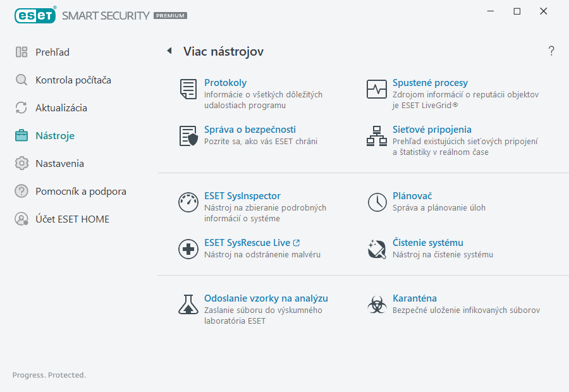Go back using the arrow beside Viac nástrojov
Viewport: 569px width, 392px height.
169,51
